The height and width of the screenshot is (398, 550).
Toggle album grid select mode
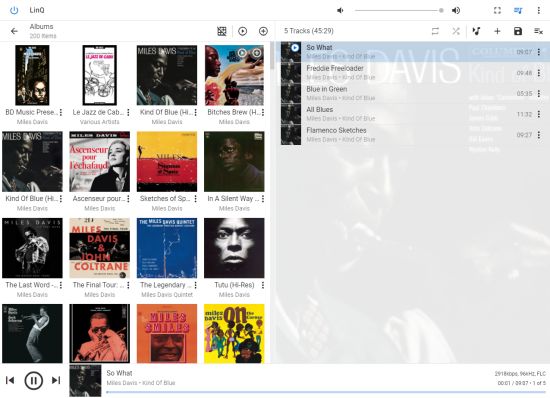222,31
